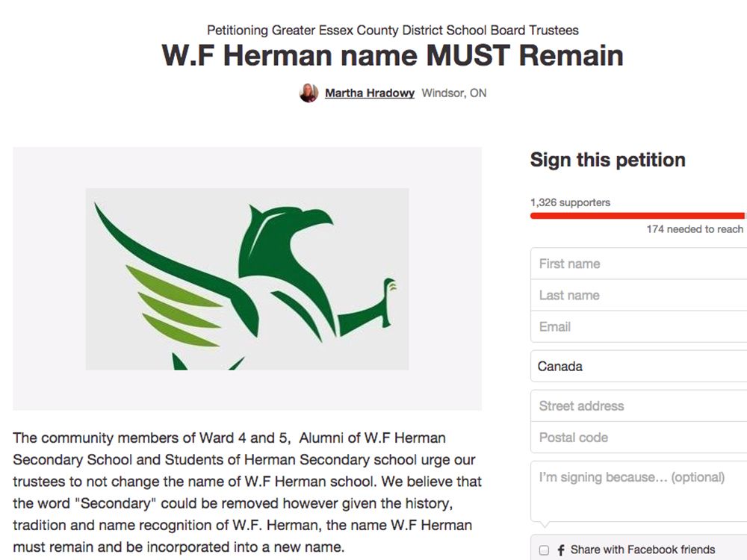
Task: Click the Street address field
Action: [636, 405]
